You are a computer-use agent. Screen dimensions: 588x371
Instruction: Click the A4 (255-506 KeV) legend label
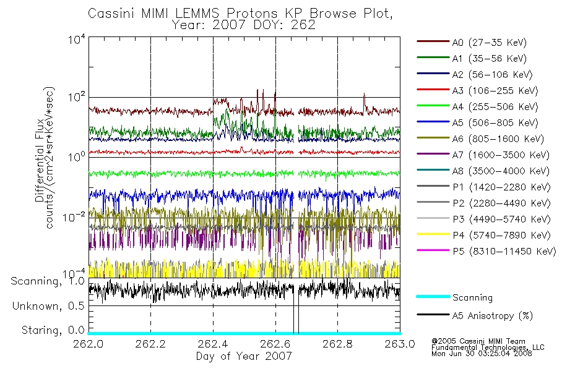(x=495, y=107)
